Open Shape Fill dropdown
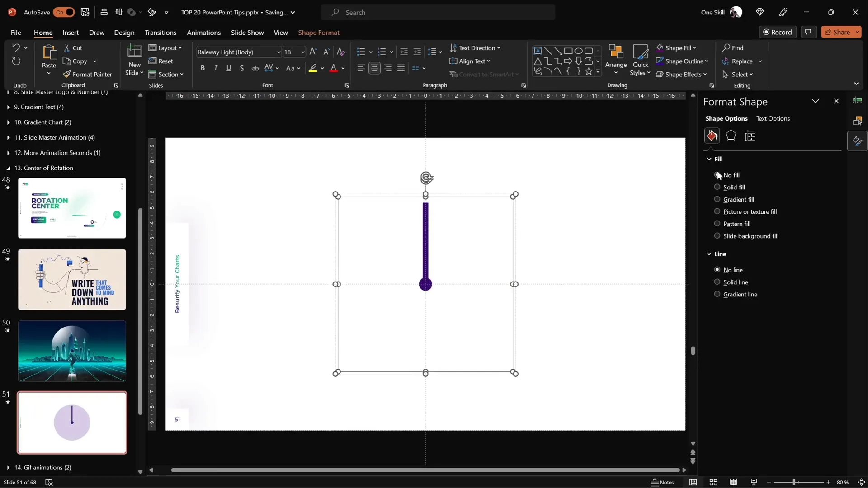Image resolution: width=868 pixels, height=488 pixels. pos(676,47)
